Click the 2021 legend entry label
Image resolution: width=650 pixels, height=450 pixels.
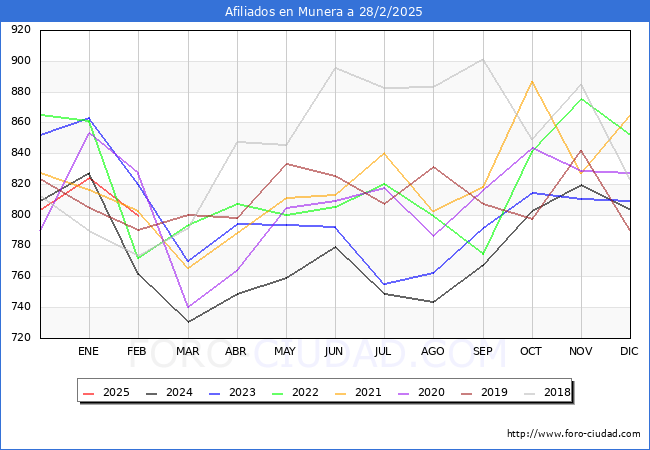click(x=368, y=392)
